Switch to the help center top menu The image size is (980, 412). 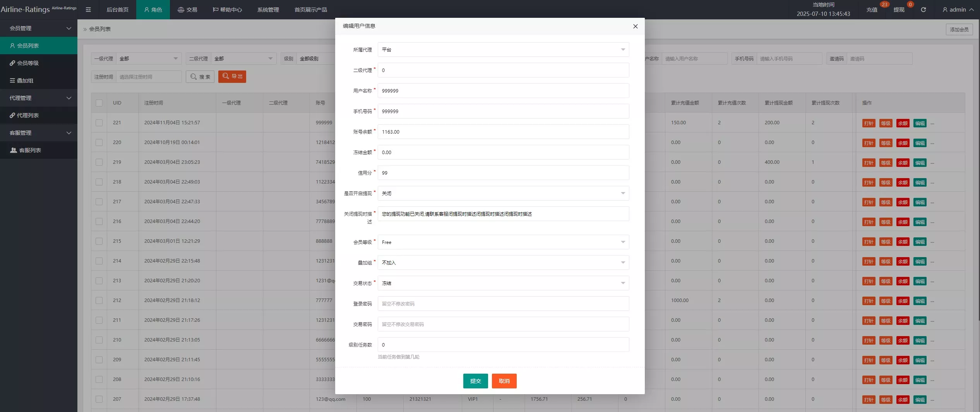pos(227,10)
